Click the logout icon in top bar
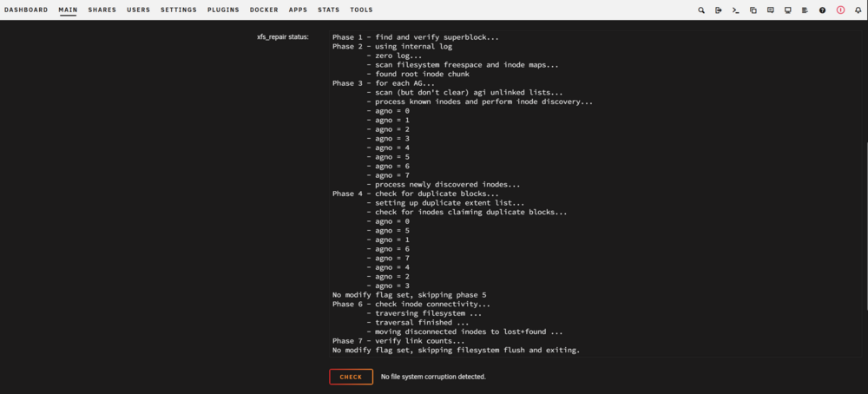This screenshot has width=868, height=394. [x=719, y=10]
